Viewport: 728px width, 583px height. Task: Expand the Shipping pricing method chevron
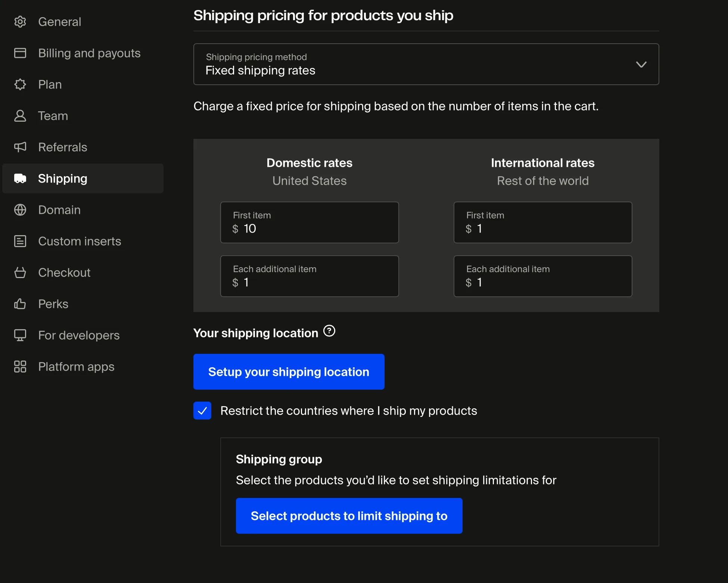641,65
